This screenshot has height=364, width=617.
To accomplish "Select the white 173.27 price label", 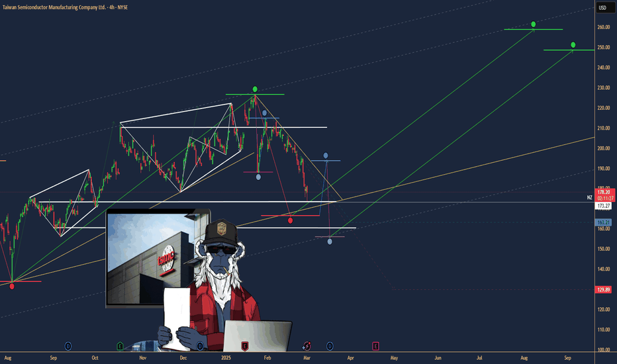I will [604, 206].
